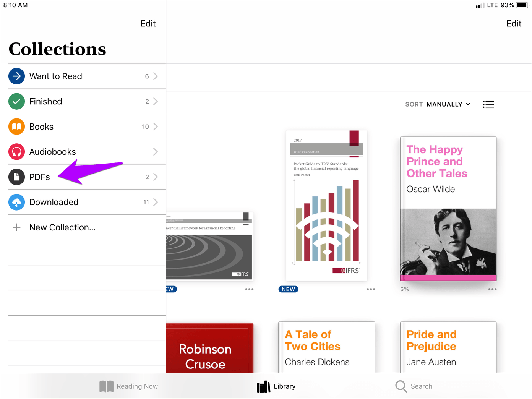Tap the Want to Read arrow icon
This screenshot has width=532, height=399.
16,76
